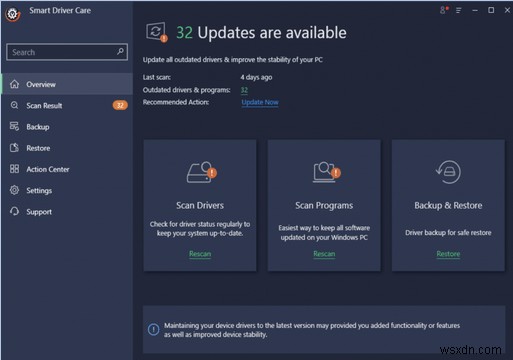This screenshot has width=513, height=360.
Task: Go to the Backup section
Action: point(67,127)
